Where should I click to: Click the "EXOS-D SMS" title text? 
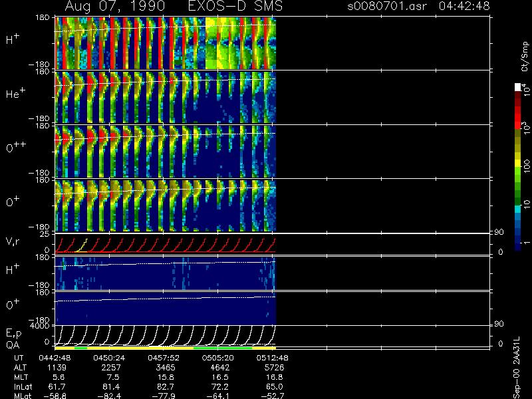pos(235,6)
